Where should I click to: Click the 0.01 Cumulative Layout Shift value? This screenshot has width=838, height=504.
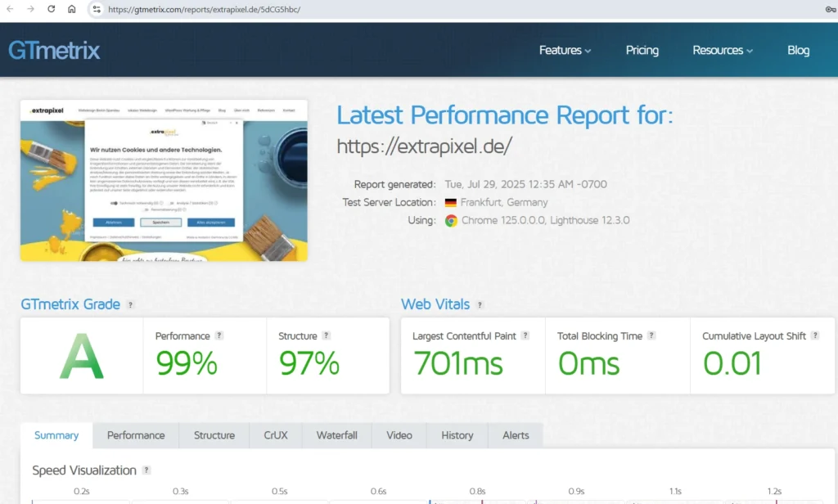tap(732, 363)
